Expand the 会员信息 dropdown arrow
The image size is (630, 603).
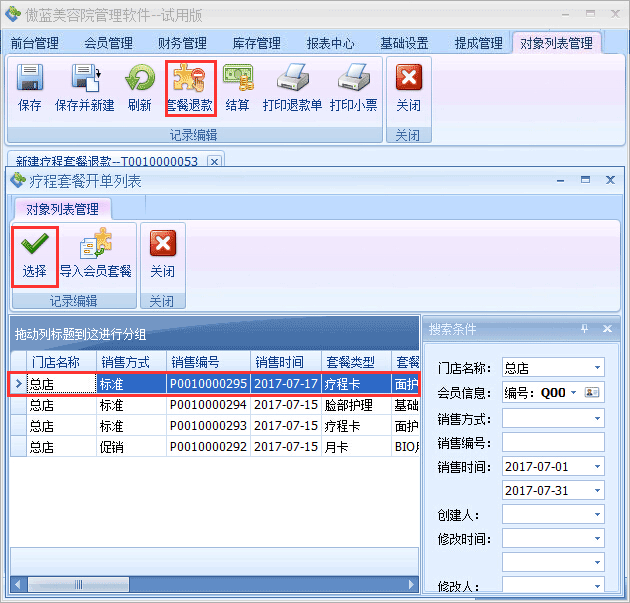tap(573, 392)
